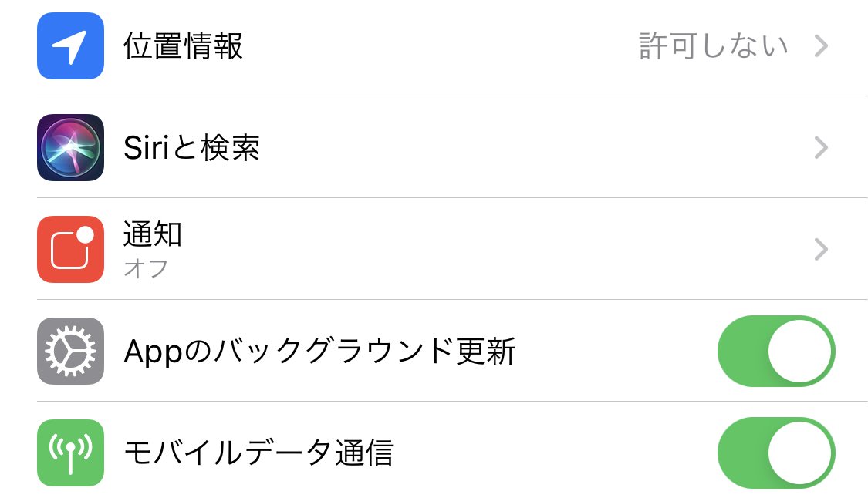The height and width of the screenshot is (498, 868).
Task: Tap the モバイルデータ通信 label text
Action: point(258,453)
